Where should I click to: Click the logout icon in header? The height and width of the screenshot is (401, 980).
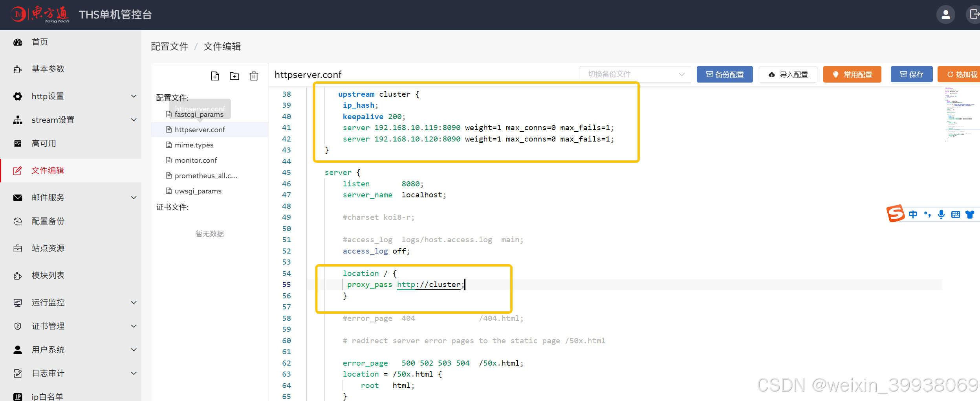pyautogui.click(x=974, y=15)
